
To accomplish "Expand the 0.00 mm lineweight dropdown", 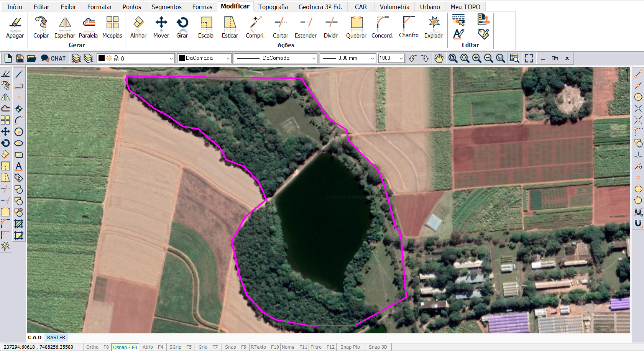I will pyautogui.click(x=372, y=58).
